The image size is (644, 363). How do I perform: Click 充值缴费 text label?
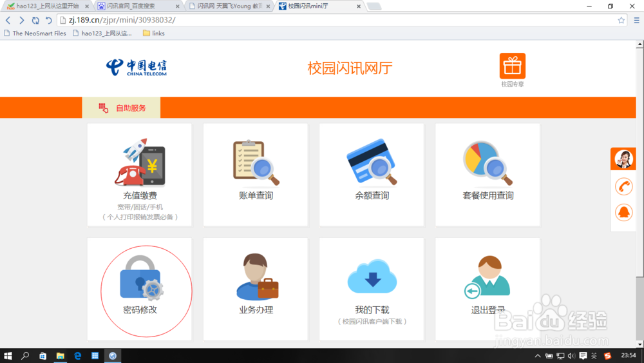pyautogui.click(x=140, y=195)
